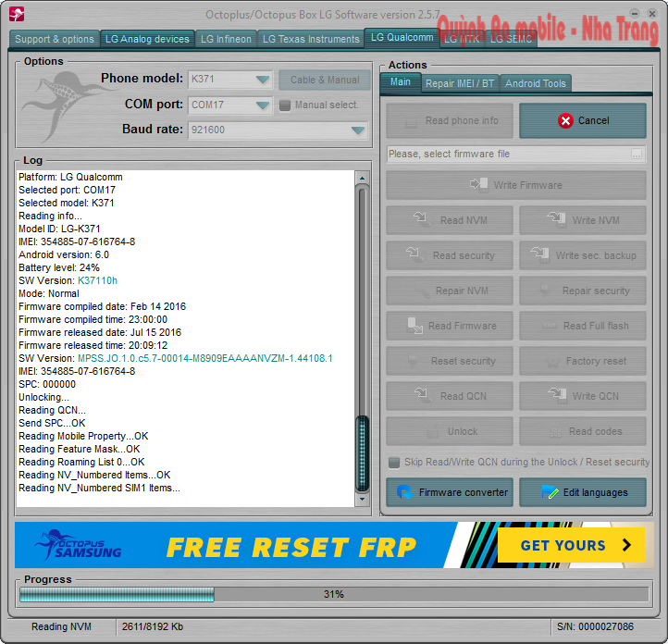This screenshot has width=668, height=644.
Task: Click the Edit languages flag icon
Action: (550, 492)
